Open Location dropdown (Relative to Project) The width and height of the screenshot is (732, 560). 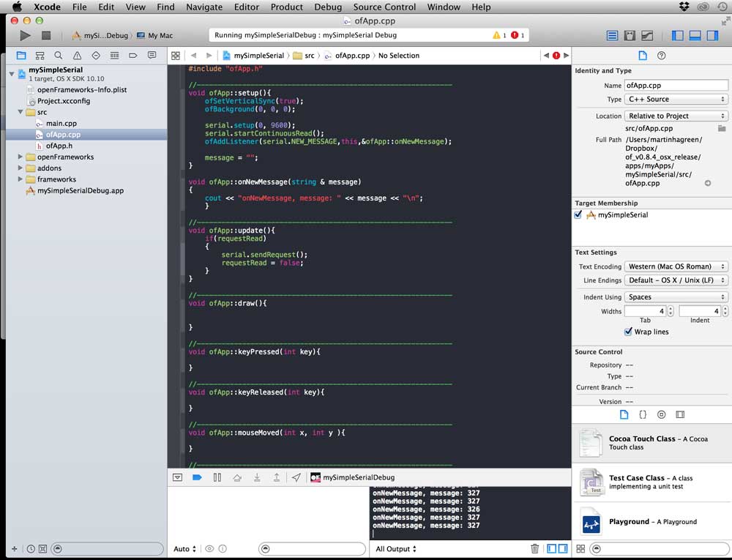pos(676,116)
